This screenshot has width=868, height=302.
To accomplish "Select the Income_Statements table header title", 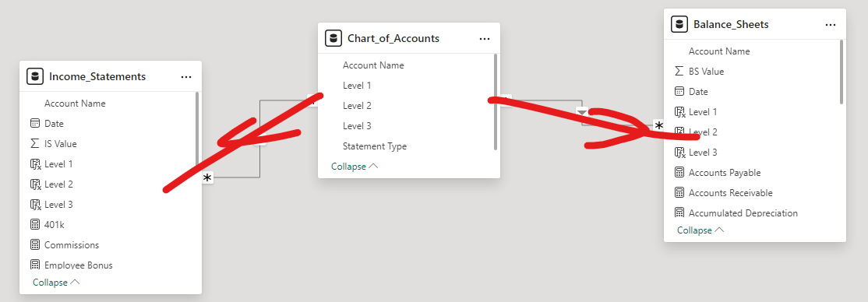I will (x=97, y=77).
